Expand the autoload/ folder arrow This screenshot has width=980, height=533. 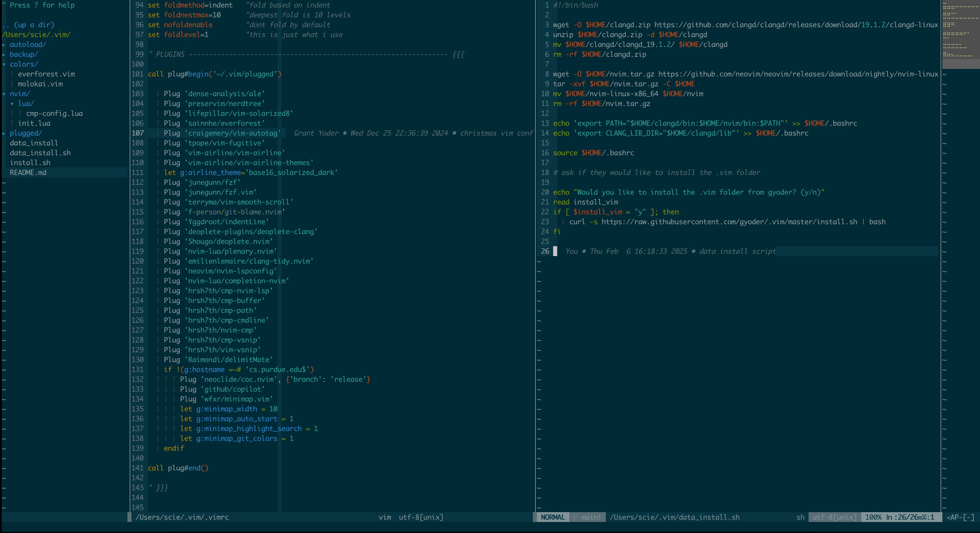click(4, 45)
